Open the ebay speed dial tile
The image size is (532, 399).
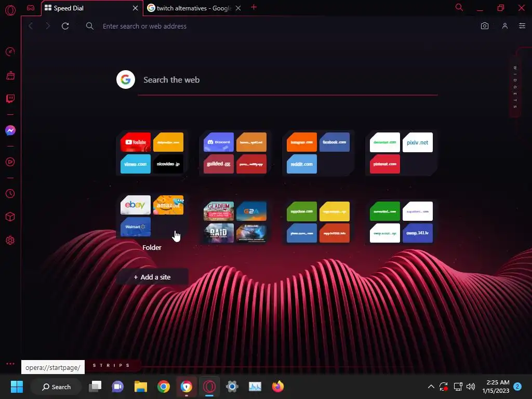(136, 205)
